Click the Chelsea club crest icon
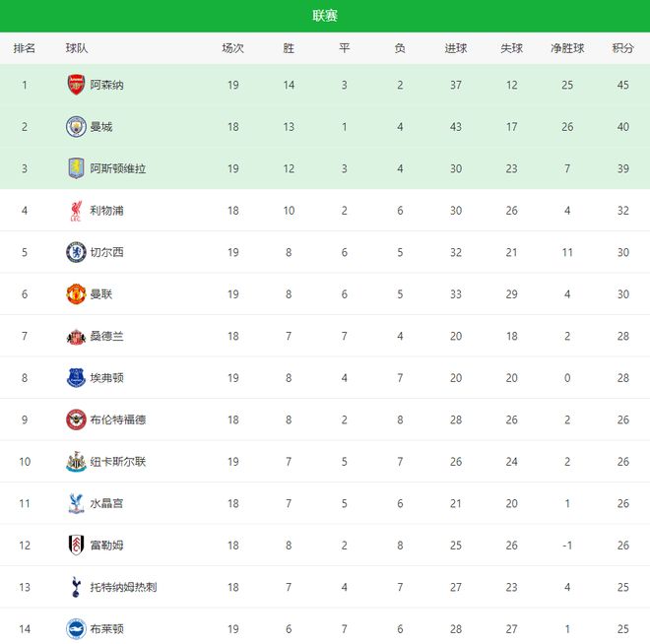650x644 pixels. (76, 252)
